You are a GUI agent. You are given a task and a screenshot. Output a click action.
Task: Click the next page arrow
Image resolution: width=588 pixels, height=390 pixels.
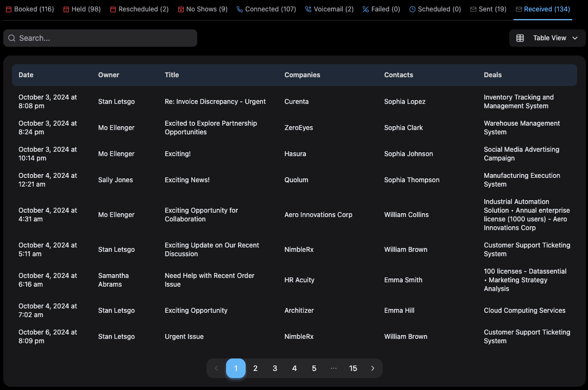tap(372, 368)
